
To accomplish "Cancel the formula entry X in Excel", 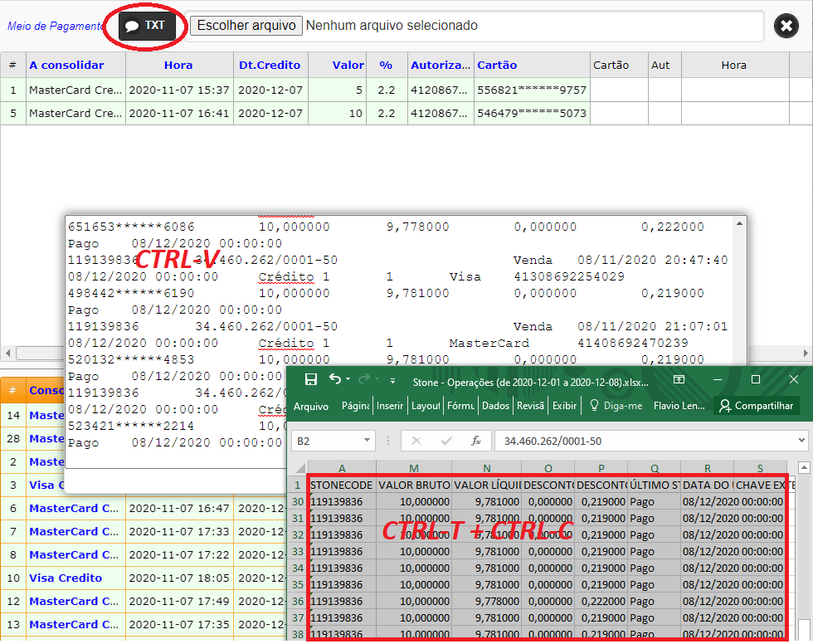I will (x=416, y=441).
